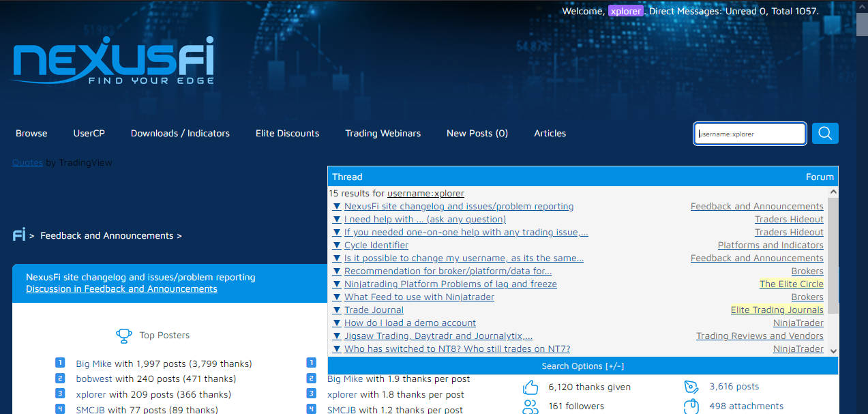
Task: Open 'NexusFi site changelog and issues/problem reporting' result
Action: [459, 207]
